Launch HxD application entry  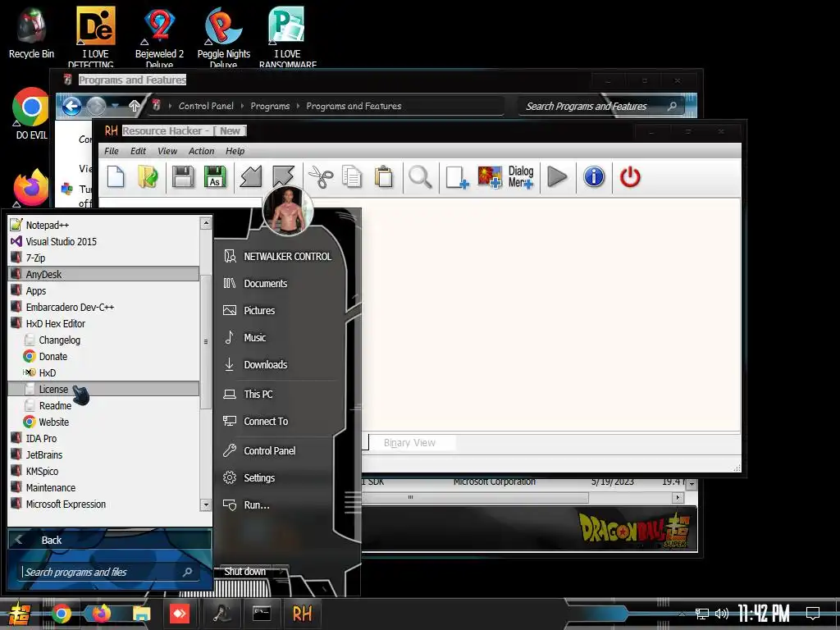104,373
